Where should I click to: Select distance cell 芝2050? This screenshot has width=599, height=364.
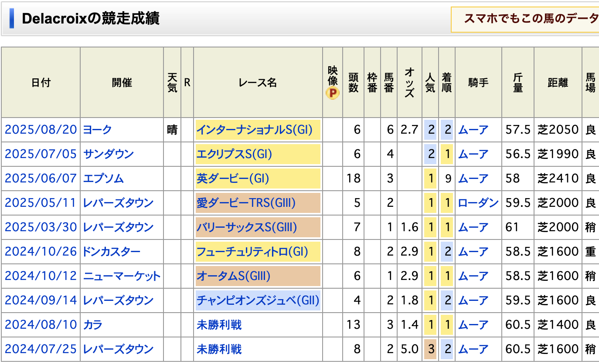pyautogui.click(x=558, y=130)
